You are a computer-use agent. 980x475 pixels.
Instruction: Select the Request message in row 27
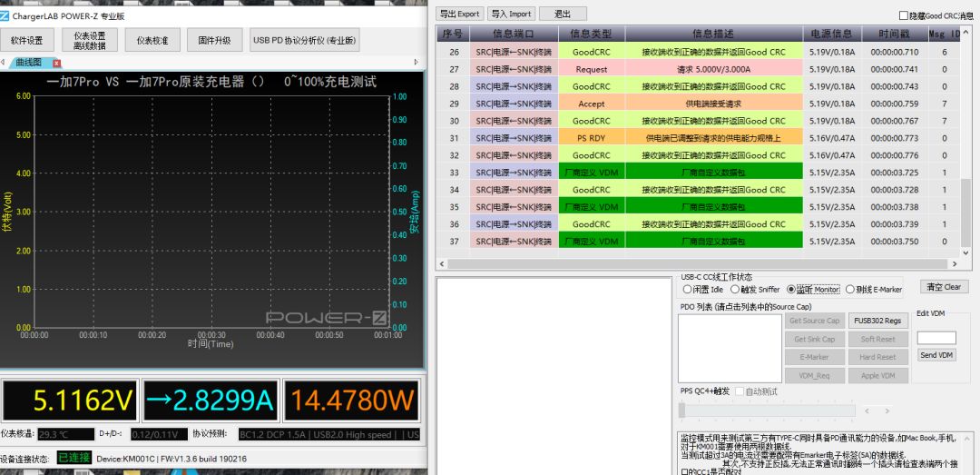[592, 69]
